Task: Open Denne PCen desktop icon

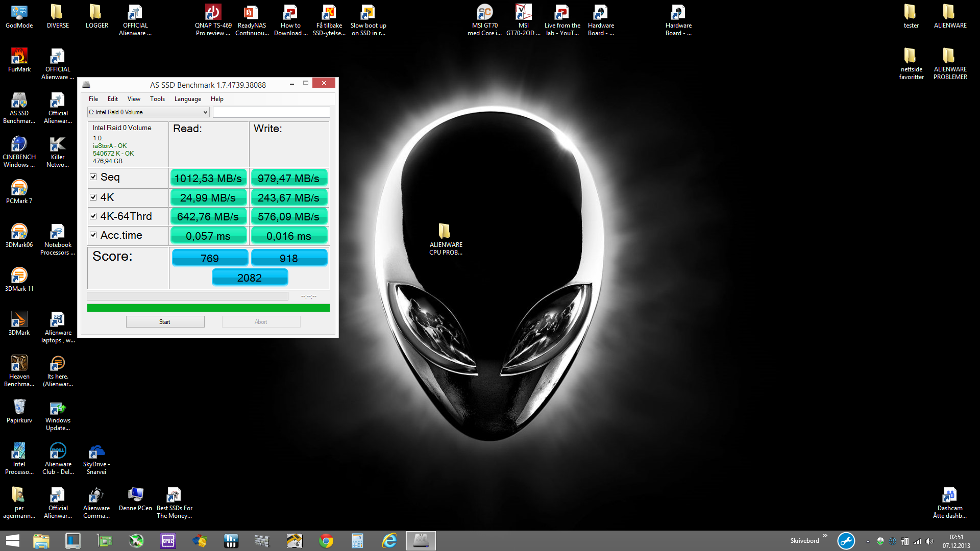Action: click(x=135, y=499)
